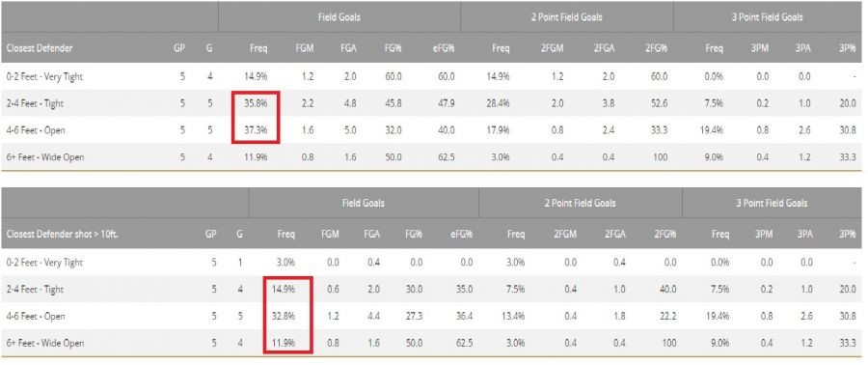868x365 pixels.
Task: Select 6+ Feet - Wide Open row, top table
Action: coord(431,157)
